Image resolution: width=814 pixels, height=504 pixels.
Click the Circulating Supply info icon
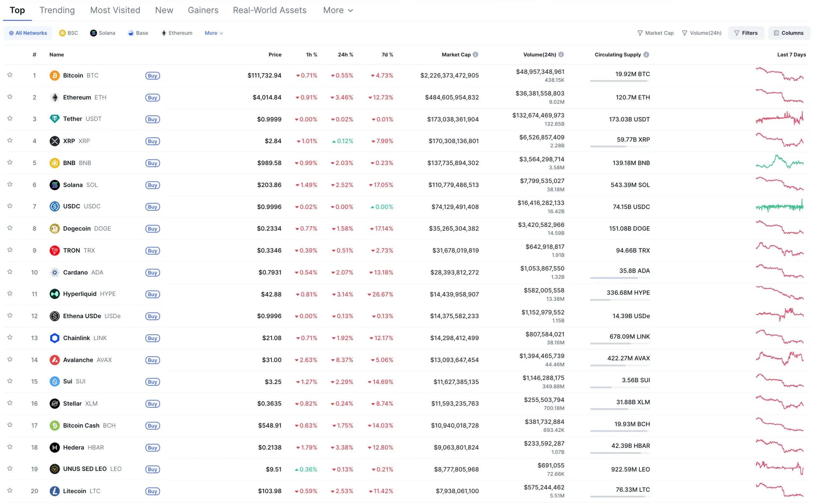pyautogui.click(x=646, y=55)
